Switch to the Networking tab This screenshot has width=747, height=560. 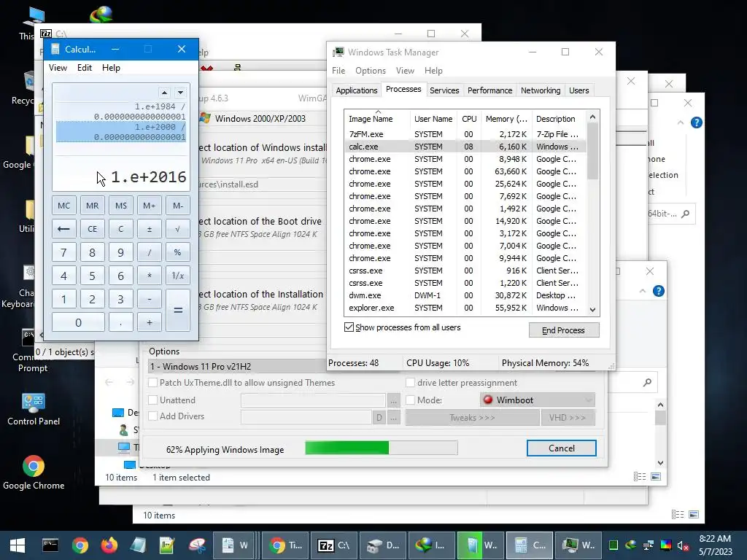coord(541,90)
